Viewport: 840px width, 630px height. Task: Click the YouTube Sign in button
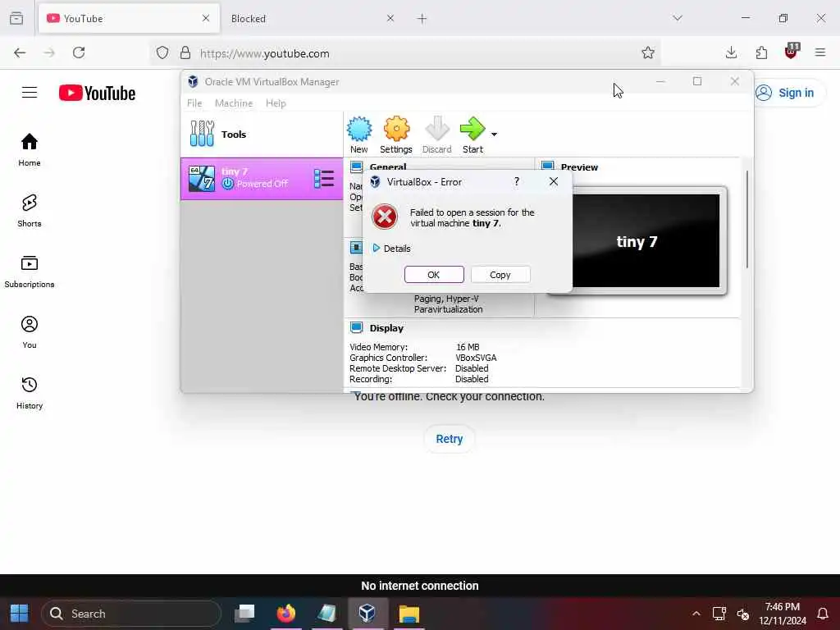[790, 93]
